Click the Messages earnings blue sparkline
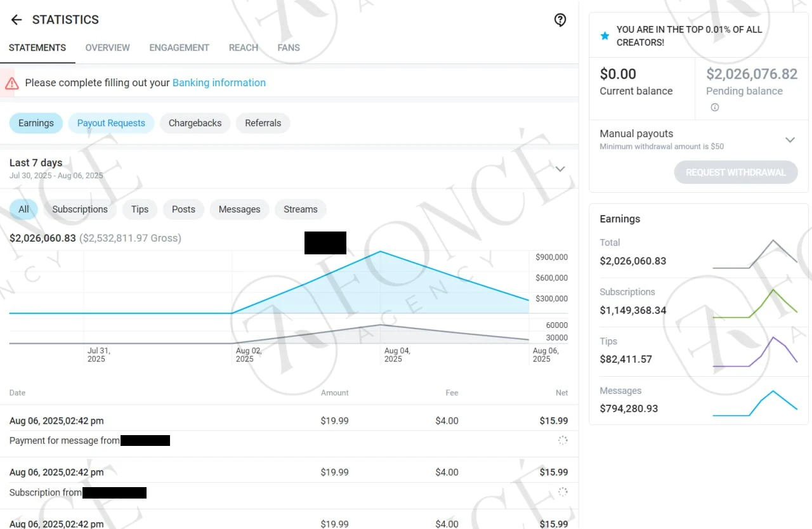Image resolution: width=812 pixels, height=529 pixels. coord(755,403)
